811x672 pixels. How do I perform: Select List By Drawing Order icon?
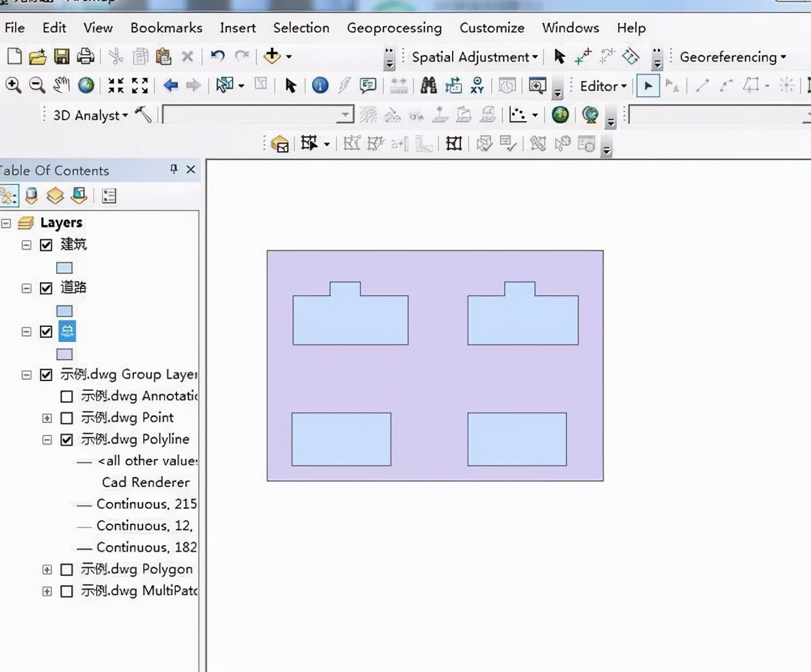[9, 195]
